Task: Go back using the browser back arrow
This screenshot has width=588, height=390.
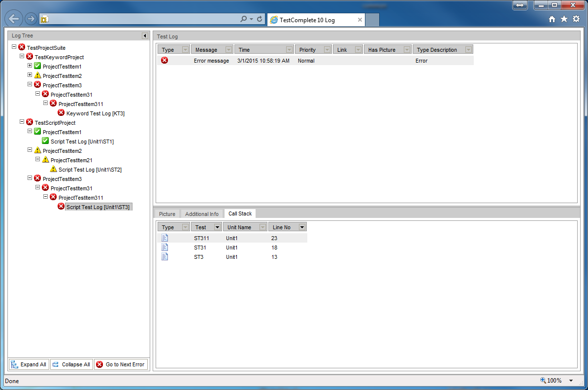Action: click(x=13, y=18)
